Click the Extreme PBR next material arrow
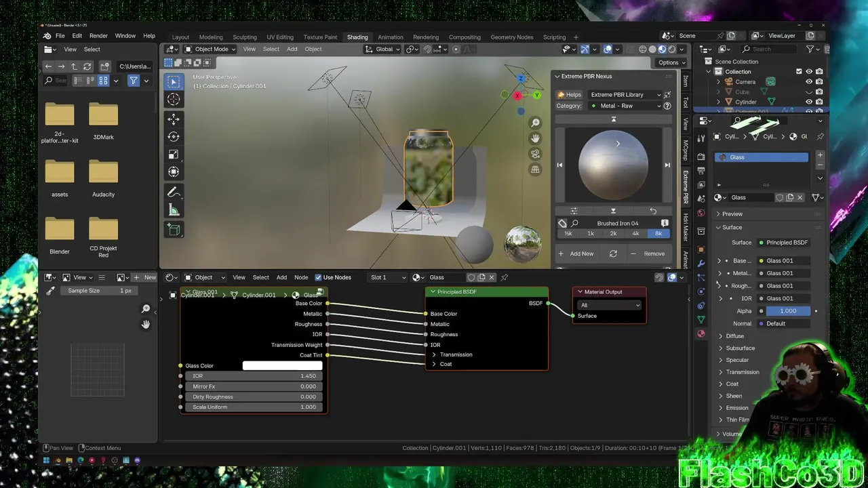Viewport: 868px width, 488px height. point(667,165)
